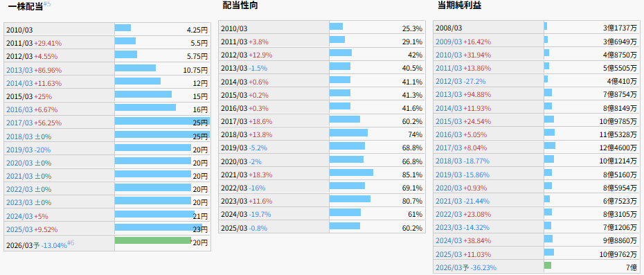Open 2025/03 +9.52% dividend row link
This screenshot has width=644, height=275.
(19, 229)
